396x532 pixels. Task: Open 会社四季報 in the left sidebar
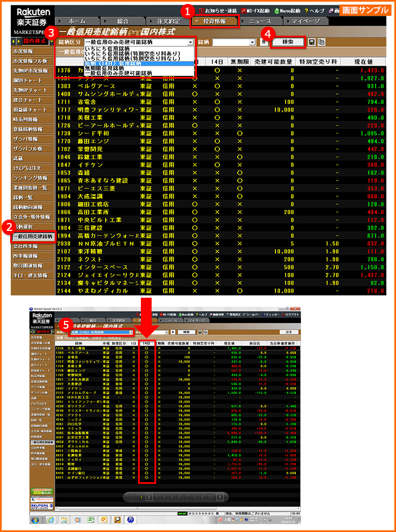click(x=33, y=246)
